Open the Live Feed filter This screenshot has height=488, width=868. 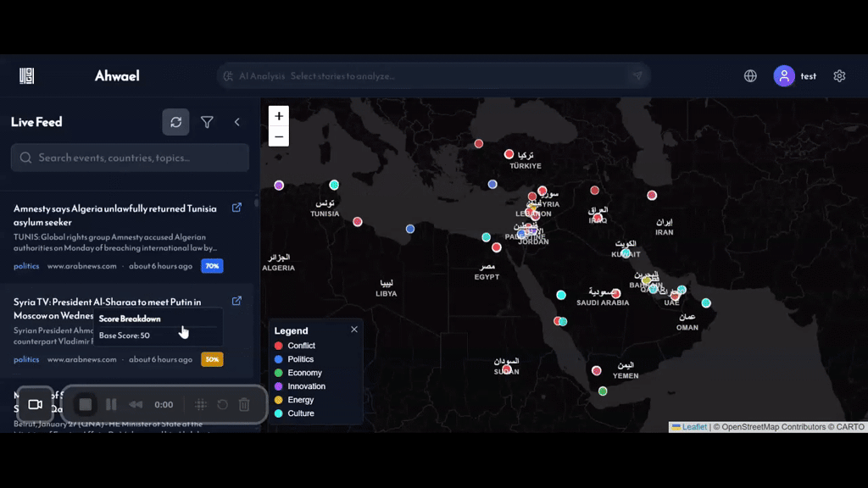[x=207, y=122]
